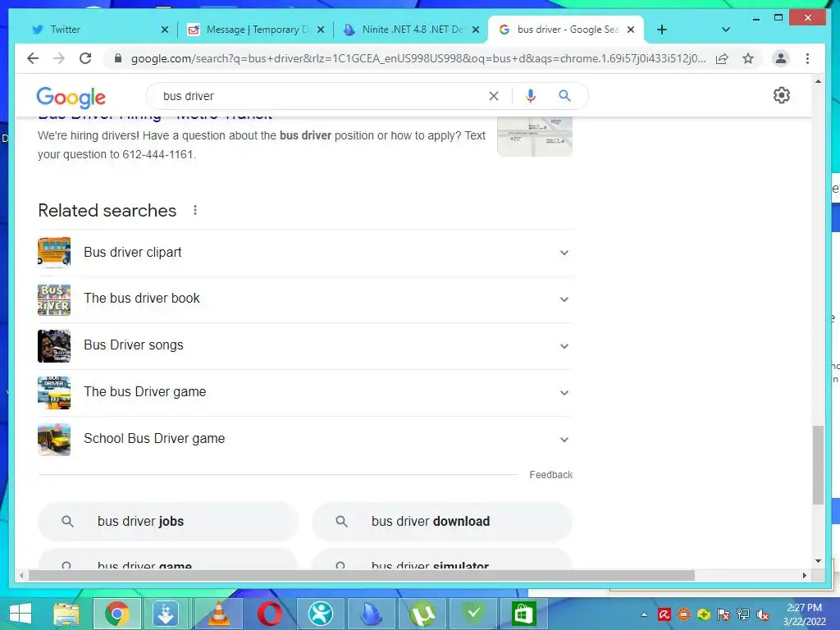Switch to the Ninite .NET 4.8 tab
The height and width of the screenshot is (630, 840).
point(410,30)
